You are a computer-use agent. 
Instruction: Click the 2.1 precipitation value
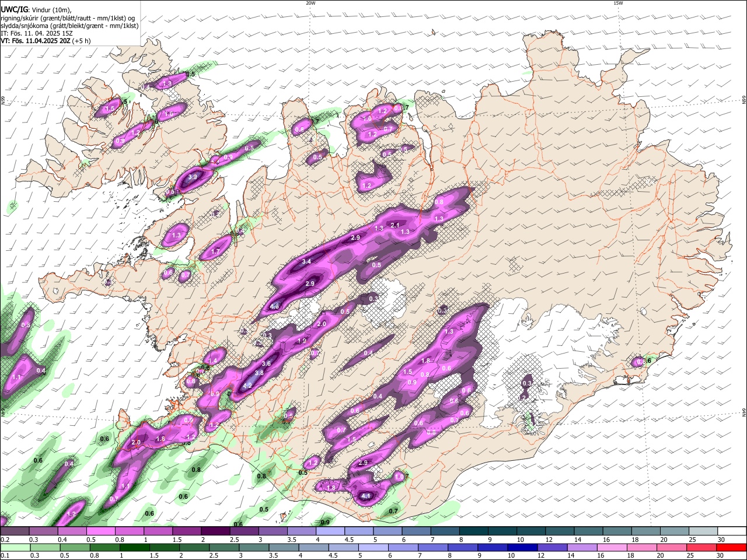pos(395,225)
